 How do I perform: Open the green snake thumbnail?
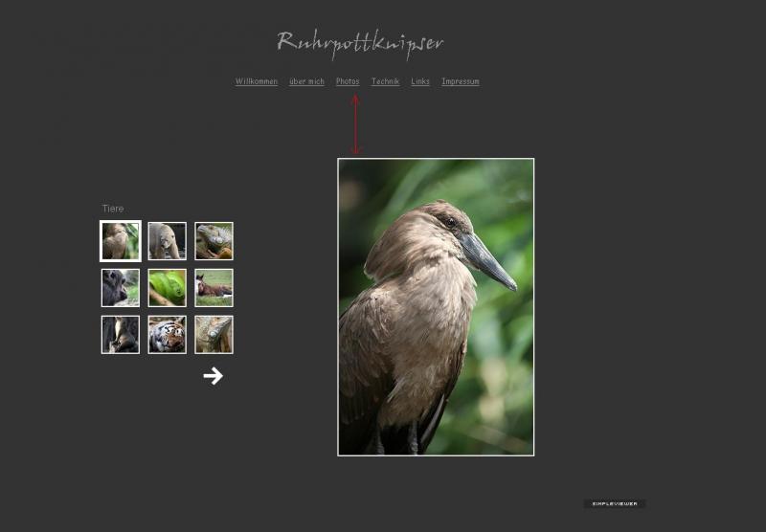pos(167,288)
